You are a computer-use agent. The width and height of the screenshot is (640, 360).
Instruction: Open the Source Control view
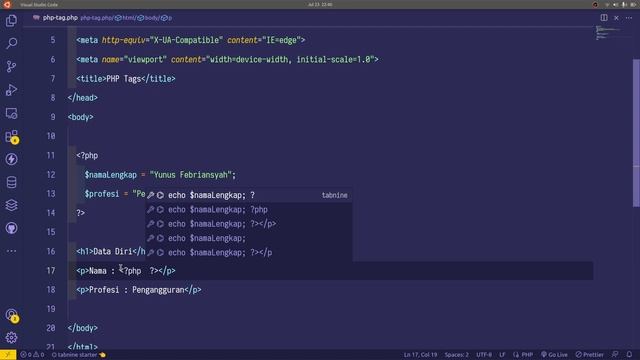(x=11, y=66)
